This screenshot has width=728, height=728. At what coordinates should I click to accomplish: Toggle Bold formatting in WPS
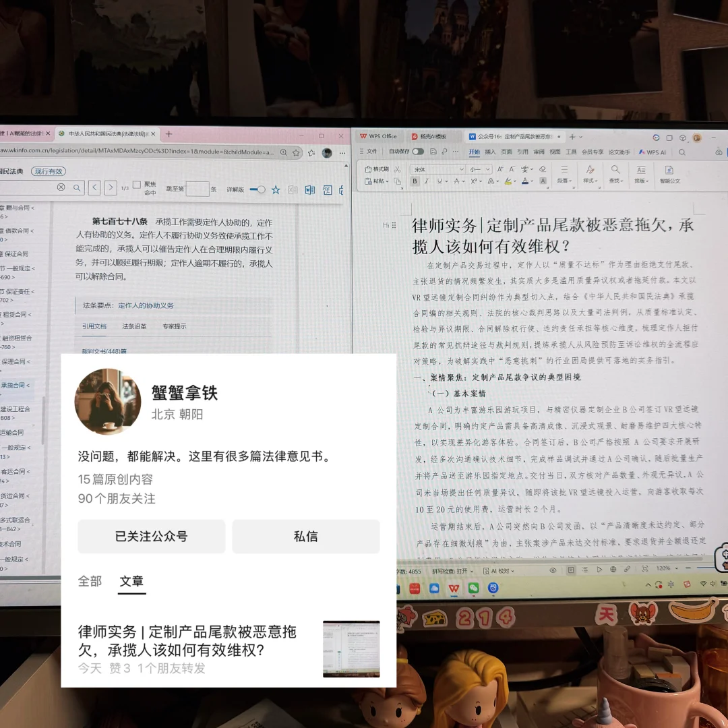point(415,181)
